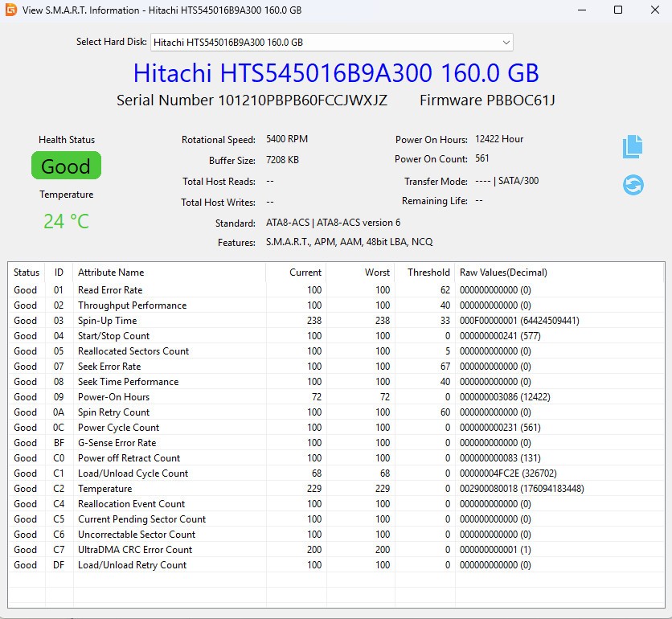Select the Uncorrectable Sector Count row
This screenshot has height=619, width=672.
tap(336, 535)
